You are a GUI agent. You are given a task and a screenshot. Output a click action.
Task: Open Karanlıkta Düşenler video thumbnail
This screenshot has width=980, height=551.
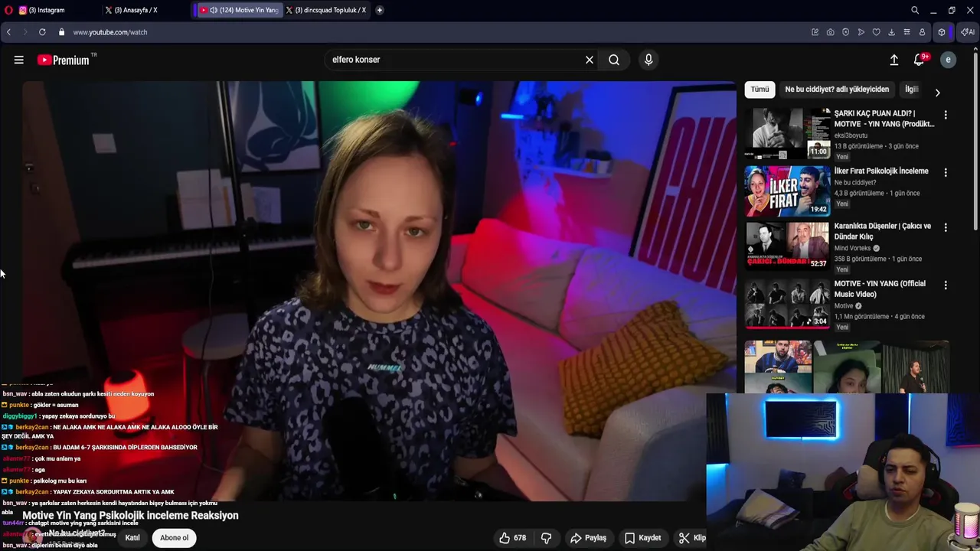(787, 245)
